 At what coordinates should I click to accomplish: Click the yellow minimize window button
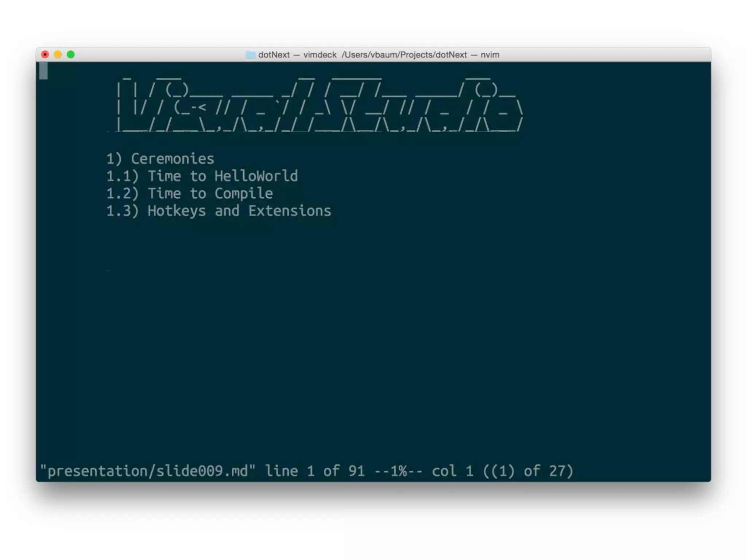point(58,55)
